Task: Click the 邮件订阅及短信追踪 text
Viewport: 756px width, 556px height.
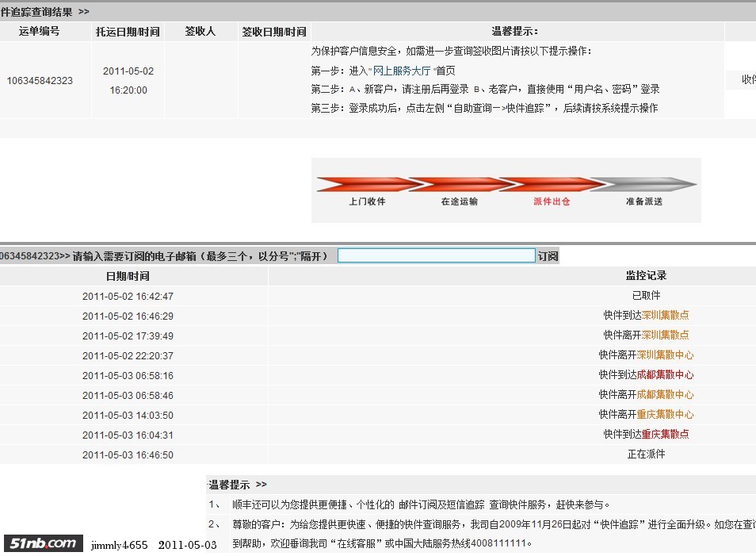Action: (441, 504)
